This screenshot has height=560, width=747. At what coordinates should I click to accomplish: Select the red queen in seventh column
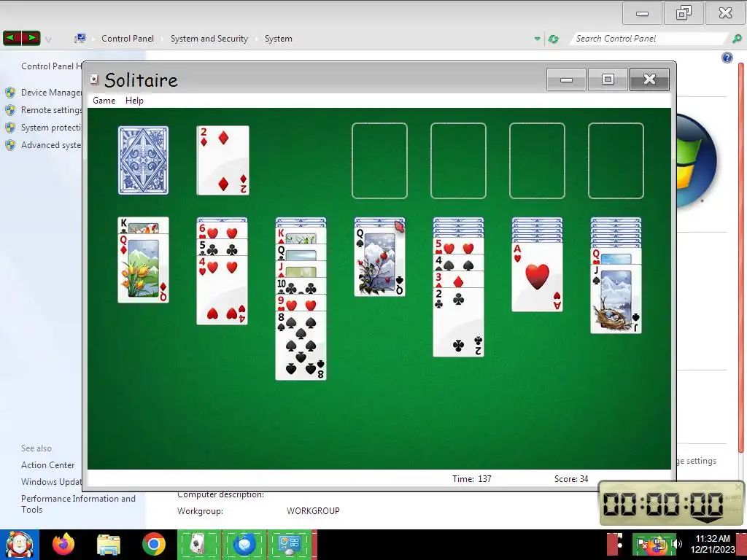tap(616, 256)
